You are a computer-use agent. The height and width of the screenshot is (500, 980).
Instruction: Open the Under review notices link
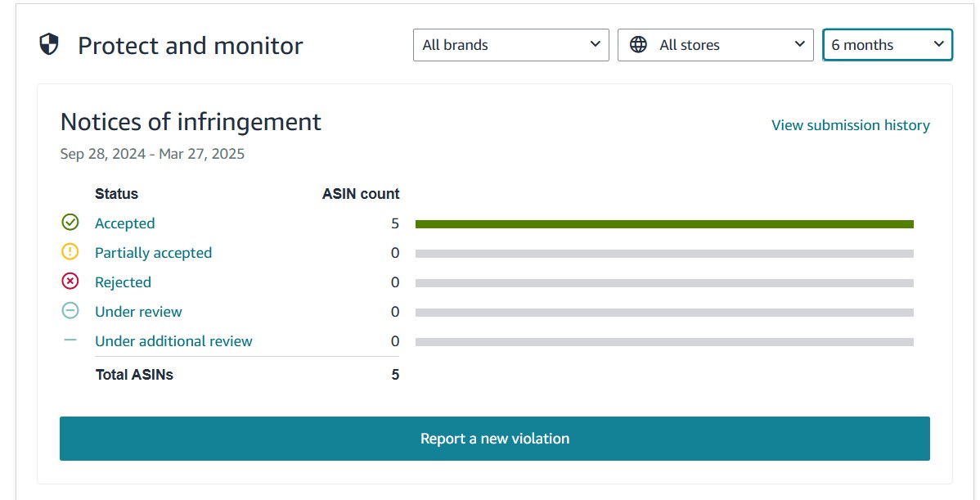pyautogui.click(x=138, y=311)
